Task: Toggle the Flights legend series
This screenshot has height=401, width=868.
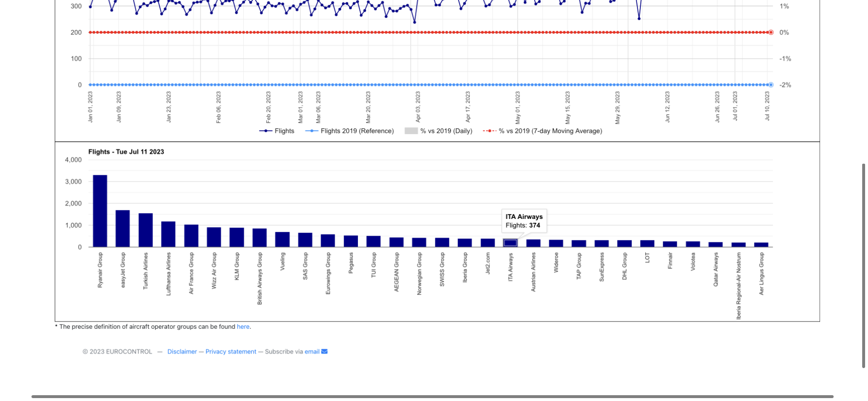Action: pos(277,131)
